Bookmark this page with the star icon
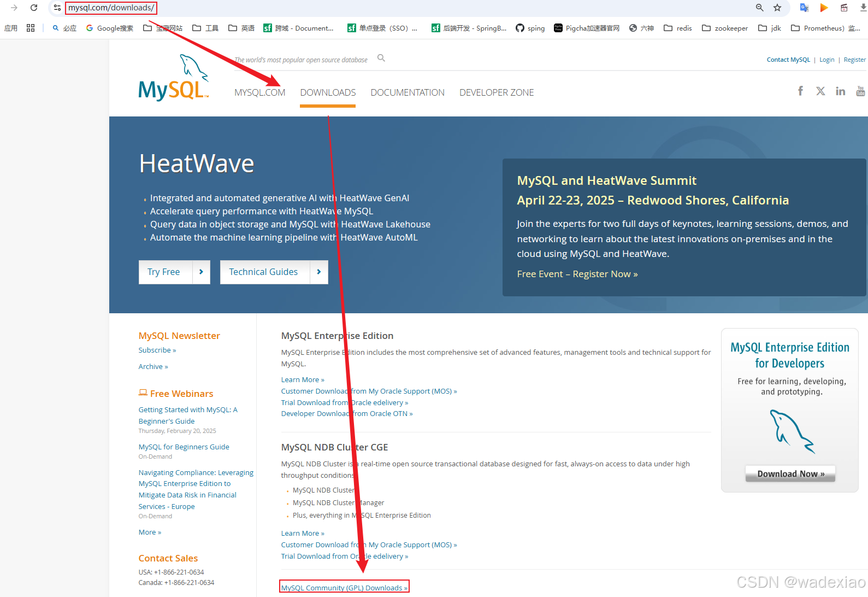The image size is (868, 597). [x=777, y=8]
